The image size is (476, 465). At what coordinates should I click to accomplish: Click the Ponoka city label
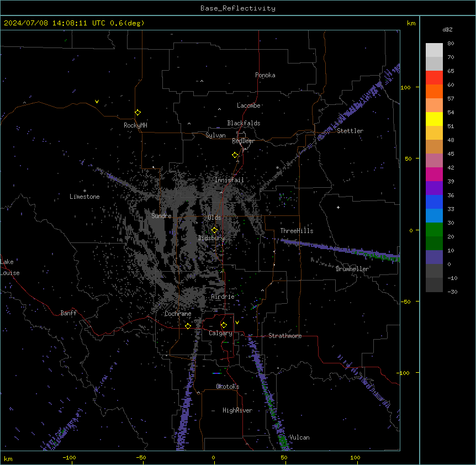tap(265, 75)
